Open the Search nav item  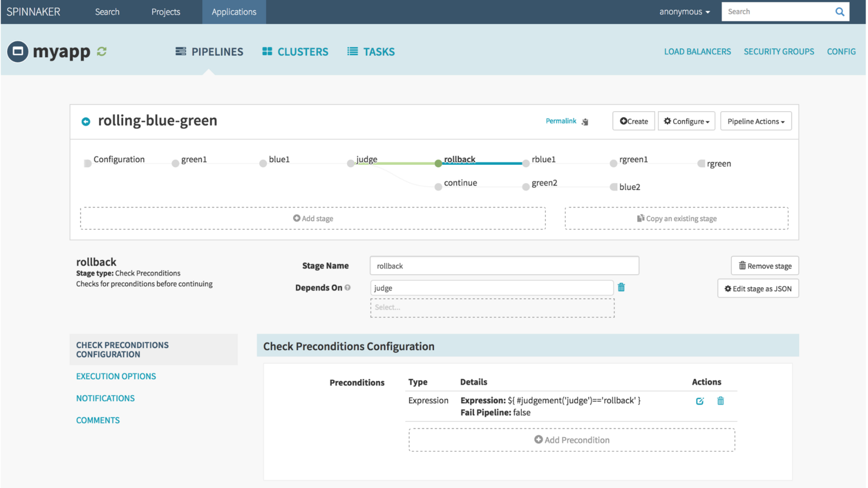pos(107,11)
